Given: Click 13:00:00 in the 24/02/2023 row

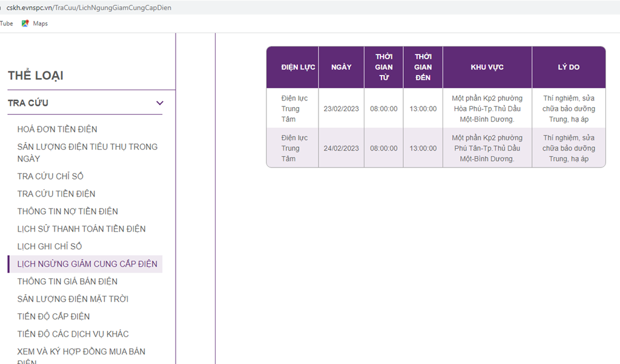Looking at the screenshot, I should coord(423,149).
